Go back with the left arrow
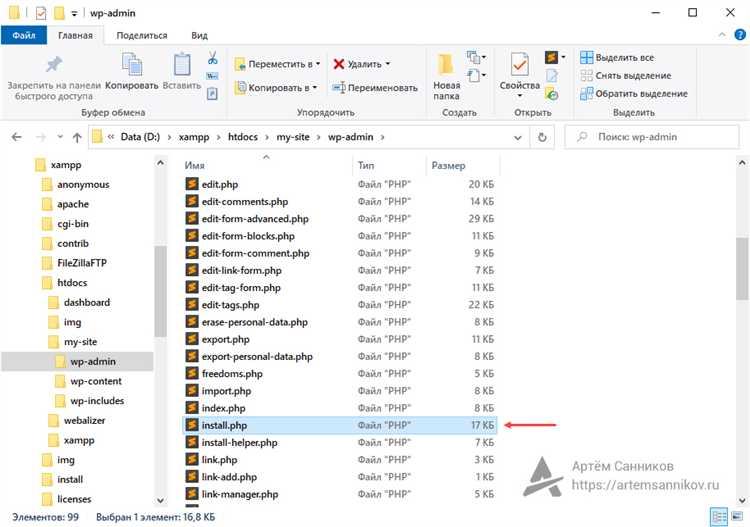 pos(17,137)
